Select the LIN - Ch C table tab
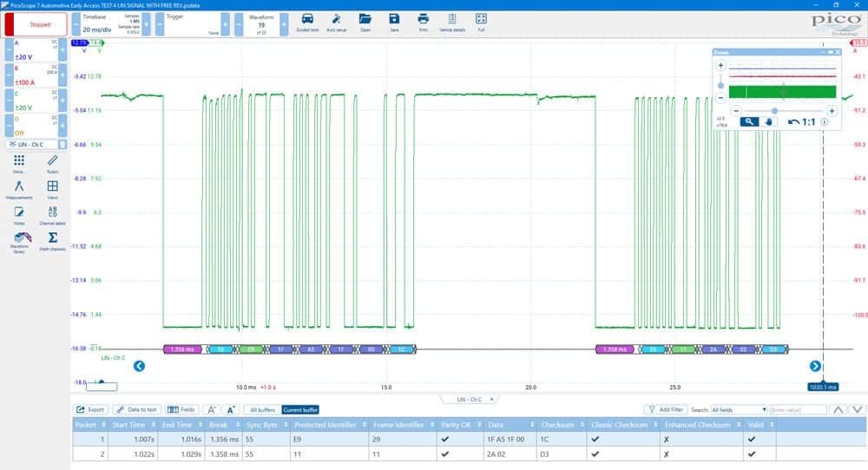 click(x=469, y=399)
